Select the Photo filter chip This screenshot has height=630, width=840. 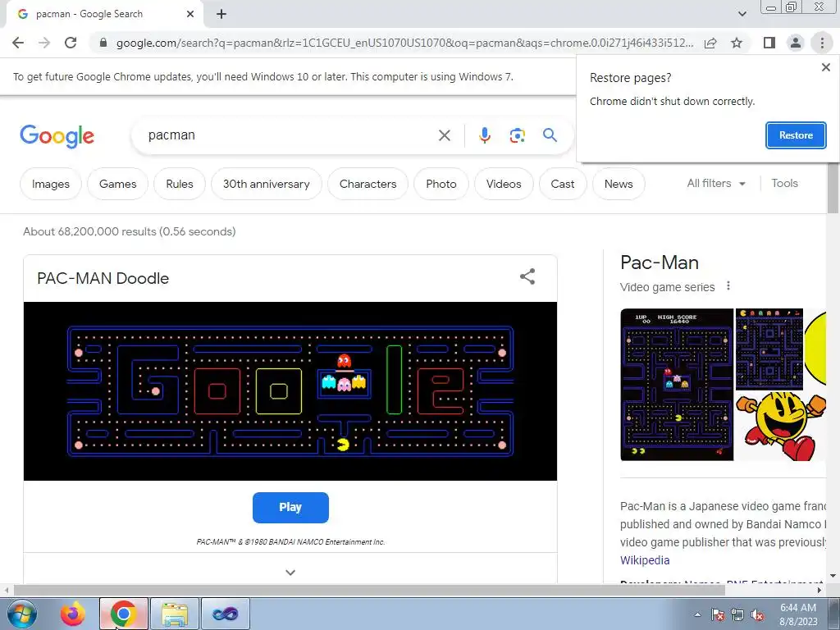coord(441,184)
